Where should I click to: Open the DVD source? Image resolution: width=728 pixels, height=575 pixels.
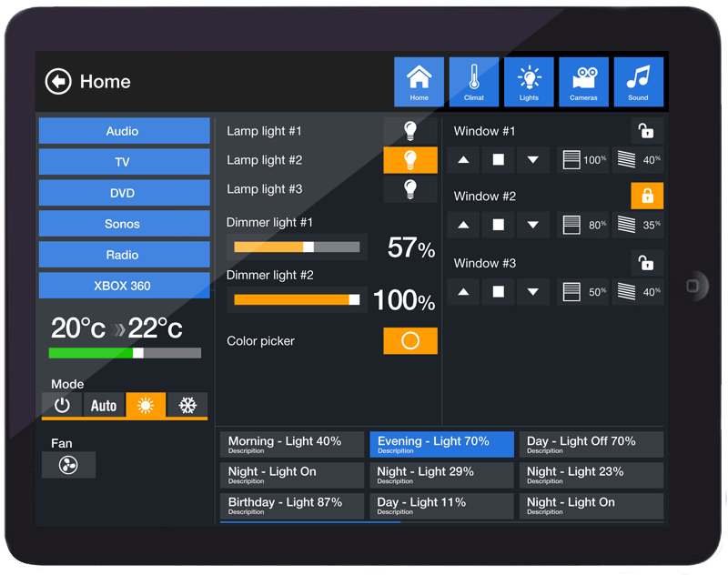(x=124, y=193)
